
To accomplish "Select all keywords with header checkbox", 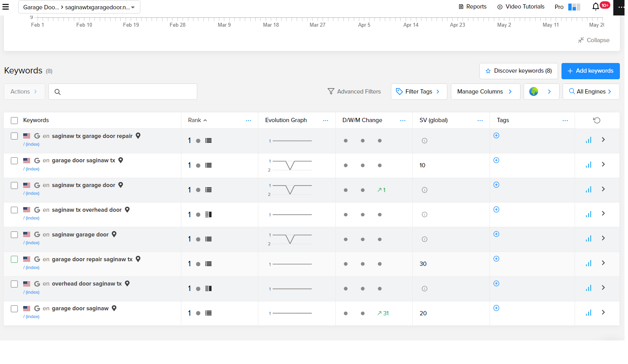I will pyautogui.click(x=14, y=121).
